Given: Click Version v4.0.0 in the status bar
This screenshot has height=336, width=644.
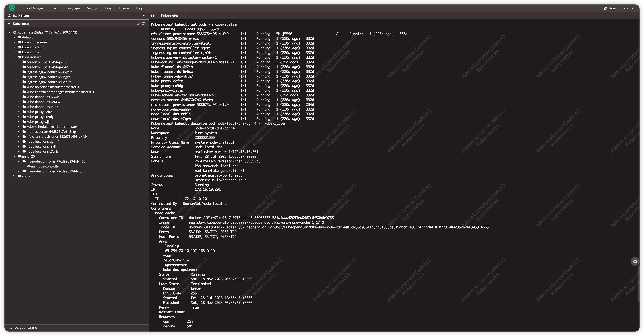Looking at the screenshot, I should tap(26, 328).
